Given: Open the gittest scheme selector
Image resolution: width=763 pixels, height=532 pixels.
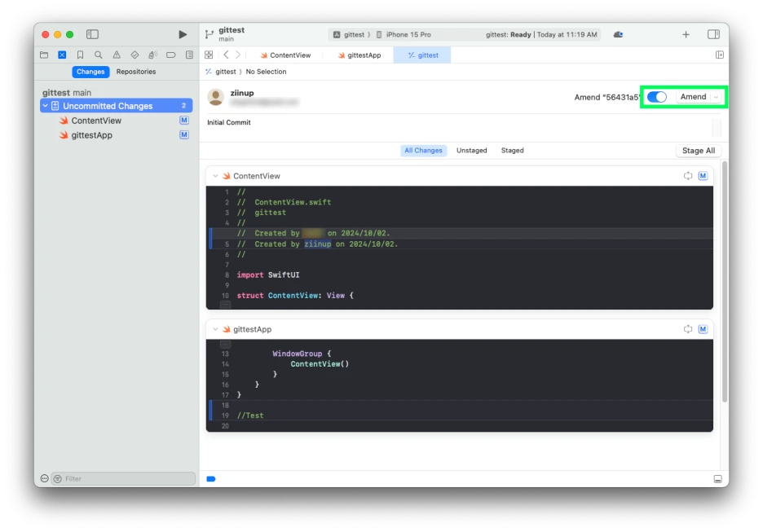Looking at the screenshot, I should 349,34.
